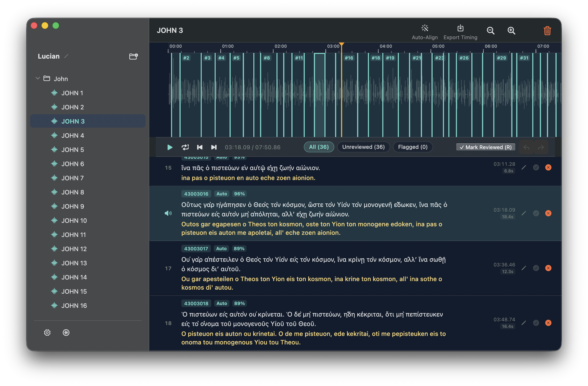Zoom in the waveform timeline

point(511,31)
